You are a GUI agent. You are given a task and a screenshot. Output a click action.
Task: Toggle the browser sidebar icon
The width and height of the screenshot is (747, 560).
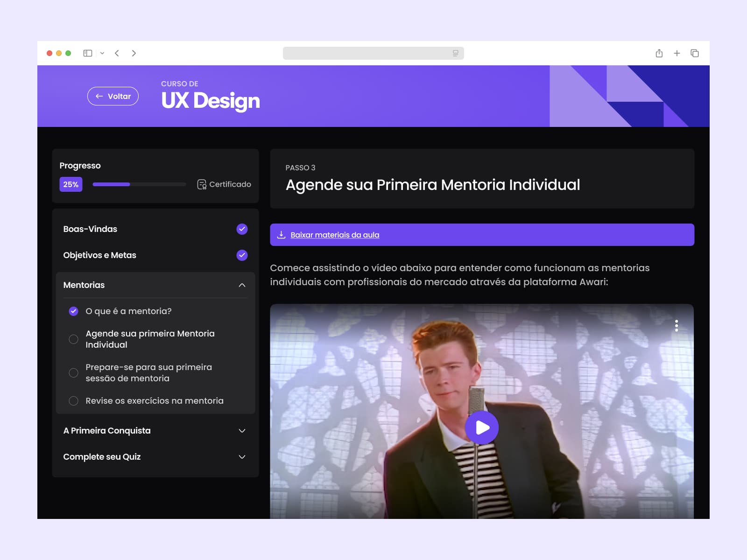pos(88,53)
